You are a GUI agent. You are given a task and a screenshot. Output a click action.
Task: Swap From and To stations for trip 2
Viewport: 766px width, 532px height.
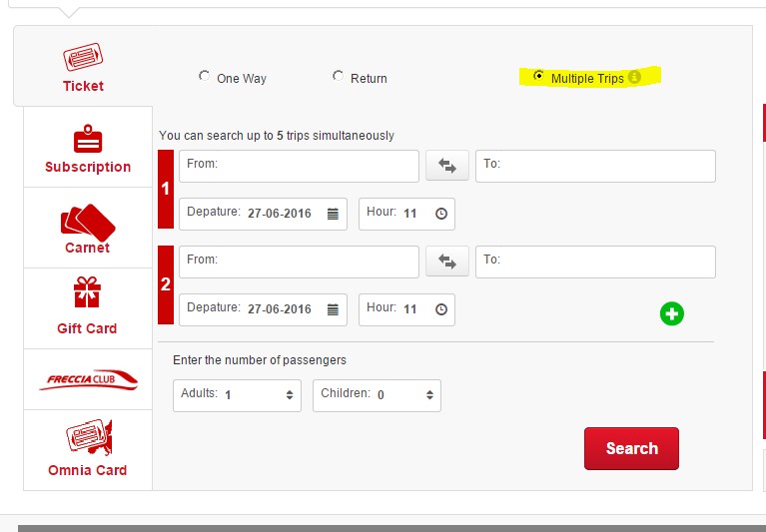pos(446,263)
